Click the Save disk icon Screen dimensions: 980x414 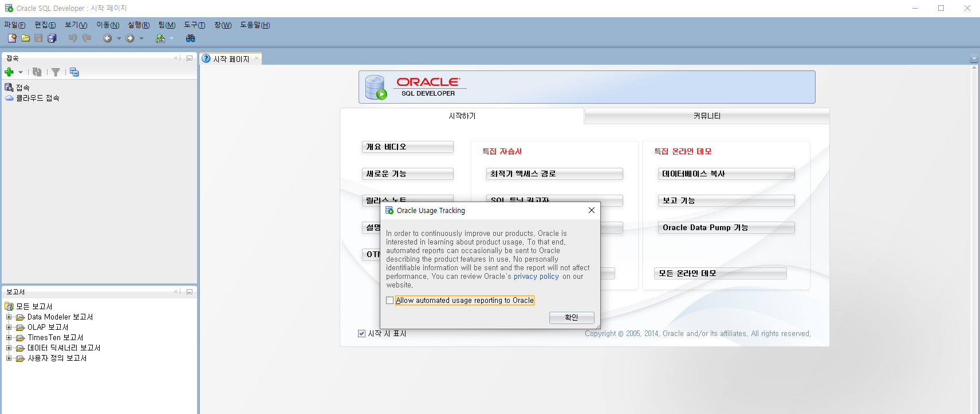point(38,38)
